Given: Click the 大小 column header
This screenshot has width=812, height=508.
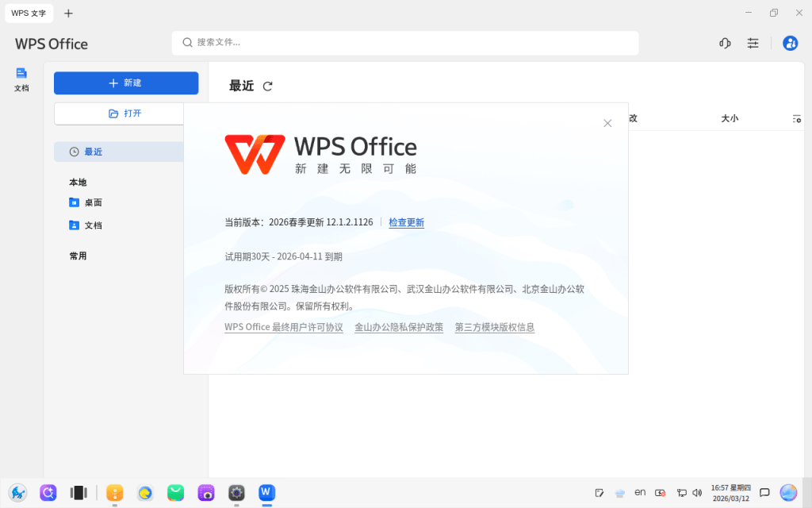Looking at the screenshot, I should point(730,119).
